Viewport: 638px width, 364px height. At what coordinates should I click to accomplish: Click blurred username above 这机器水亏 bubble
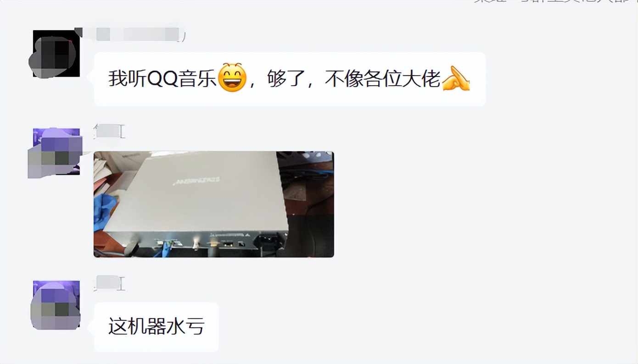coord(109,283)
